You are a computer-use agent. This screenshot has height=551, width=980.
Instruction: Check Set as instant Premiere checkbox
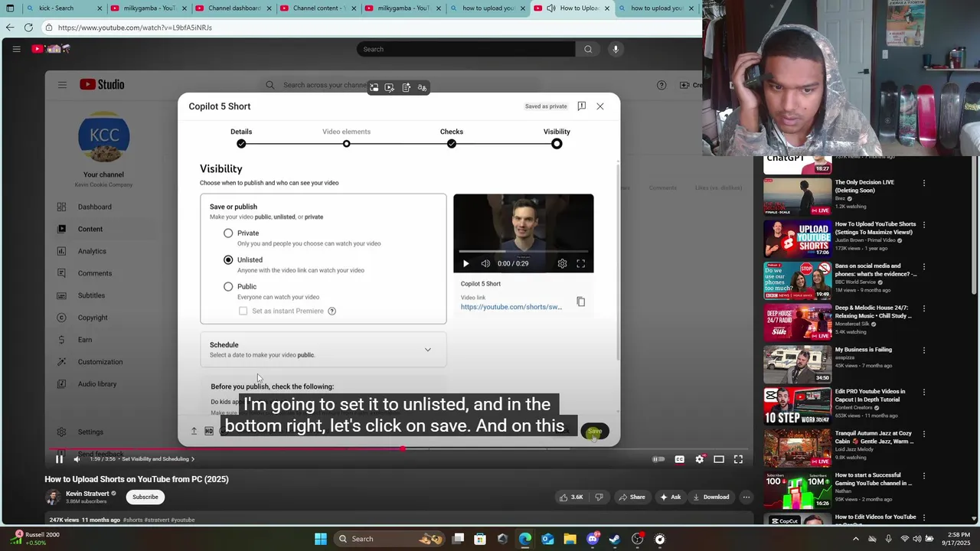coord(243,311)
